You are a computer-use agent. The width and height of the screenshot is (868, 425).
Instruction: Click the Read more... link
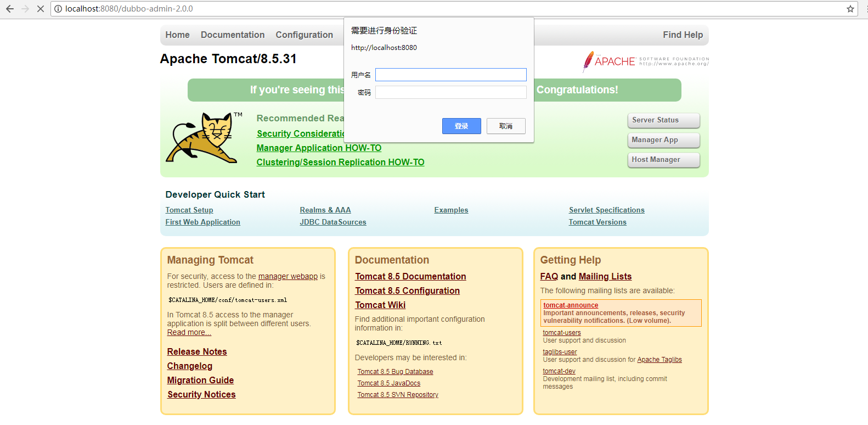(x=189, y=333)
